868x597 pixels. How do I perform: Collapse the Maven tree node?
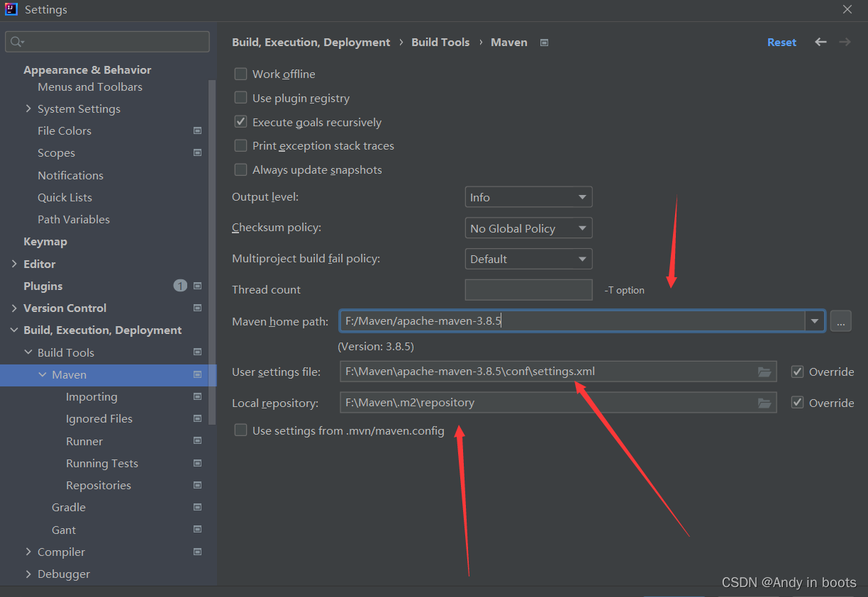(x=43, y=374)
